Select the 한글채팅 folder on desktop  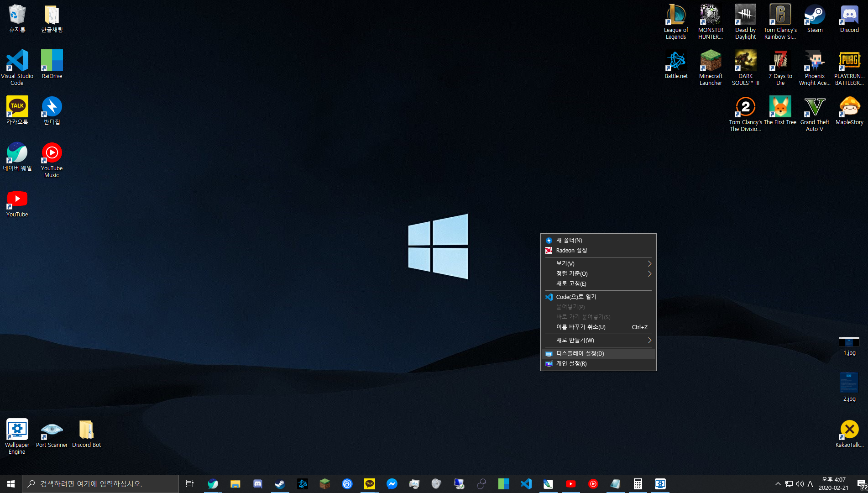(x=52, y=18)
